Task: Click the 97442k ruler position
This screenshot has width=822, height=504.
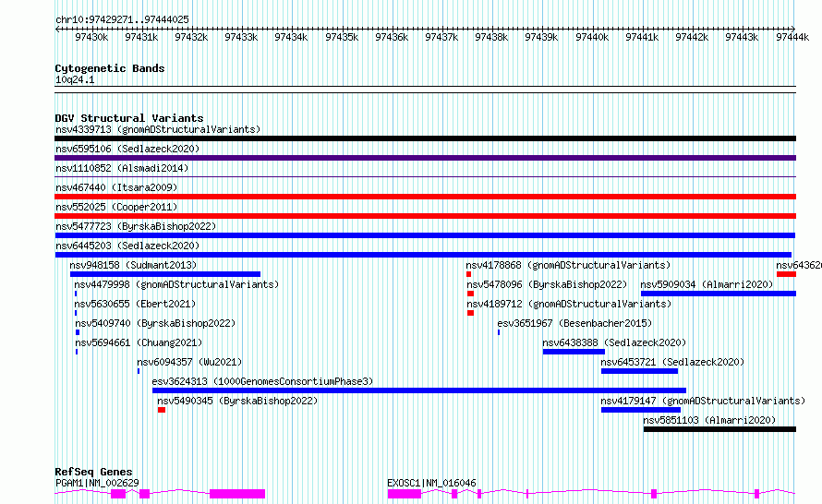Action: 692,37
